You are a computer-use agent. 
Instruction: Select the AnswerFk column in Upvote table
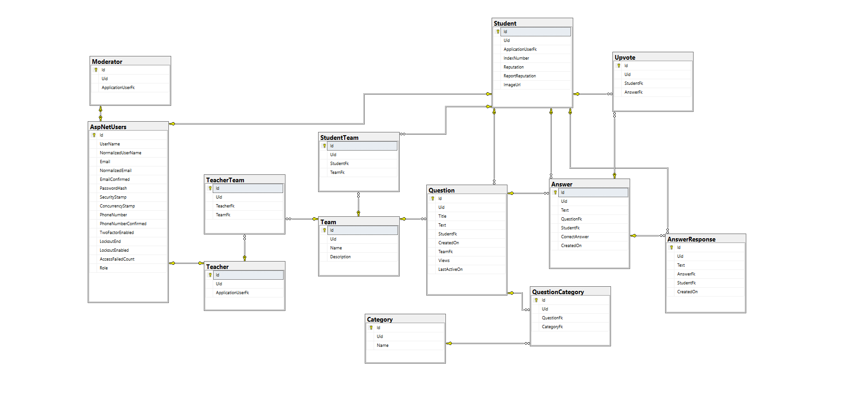[x=633, y=92]
